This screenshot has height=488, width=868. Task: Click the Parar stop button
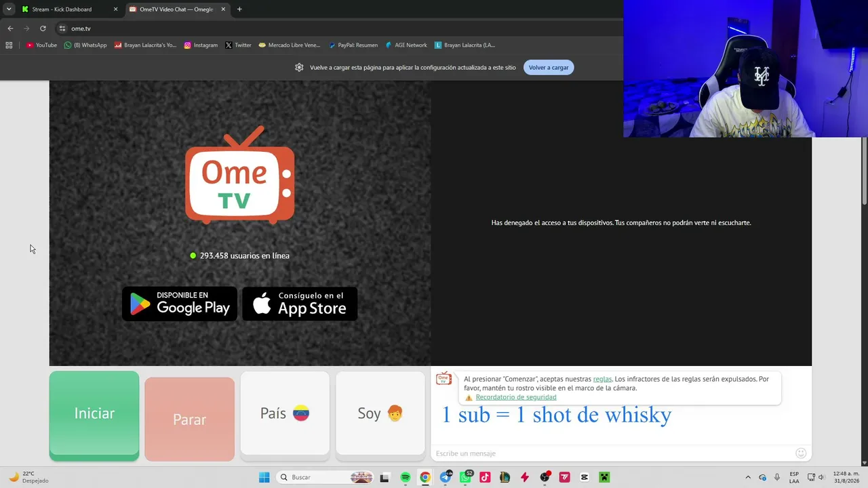[x=189, y=420]
